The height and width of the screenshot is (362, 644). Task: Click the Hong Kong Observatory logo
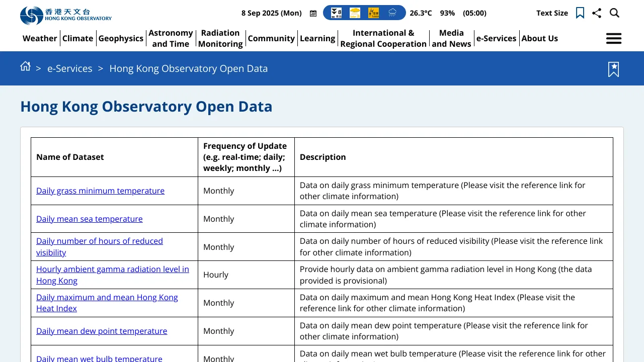[x=66, y=16]
